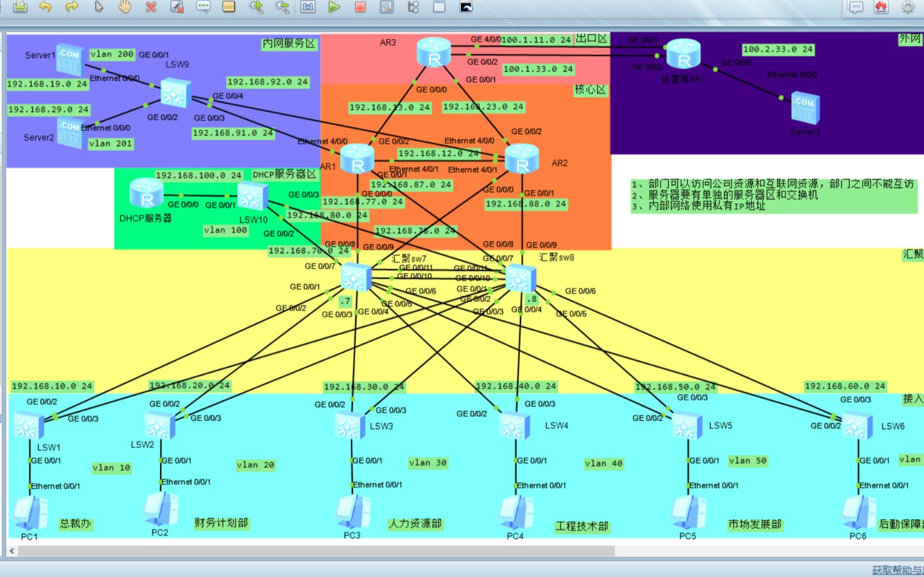
Task: Open the data capture tool
Action: tap(387, 7)
